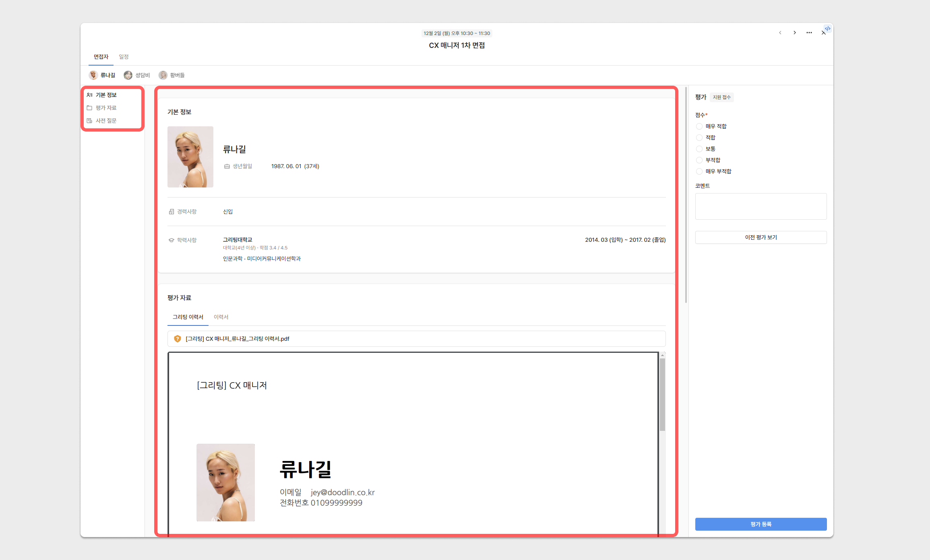930x560 pixels.
Task: Click the previous interview chevron arrow
Action: (780, 33)
